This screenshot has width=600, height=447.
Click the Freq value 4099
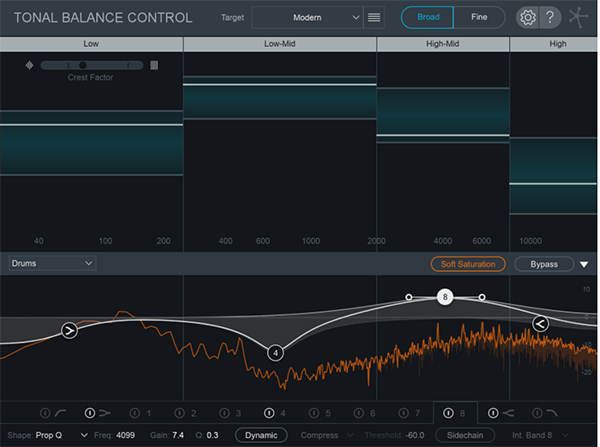click(125, 435)
